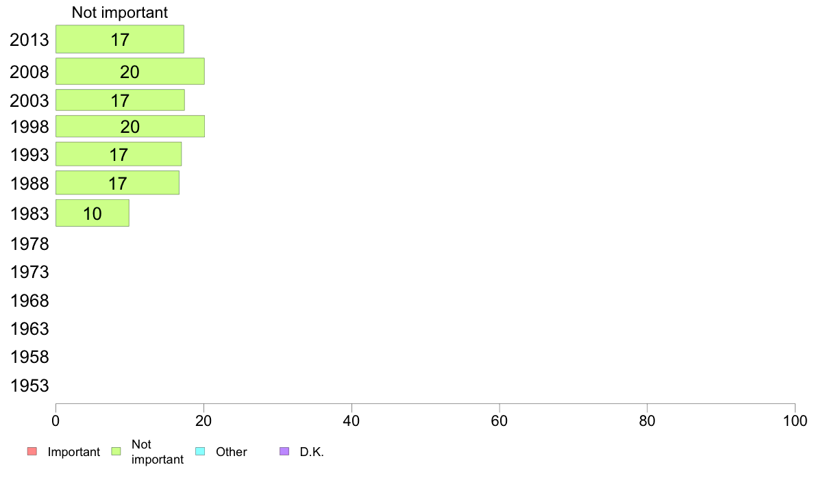Click the 1998 bar with value 20
This screenshot has width=814, height=504.
[130, 126]
